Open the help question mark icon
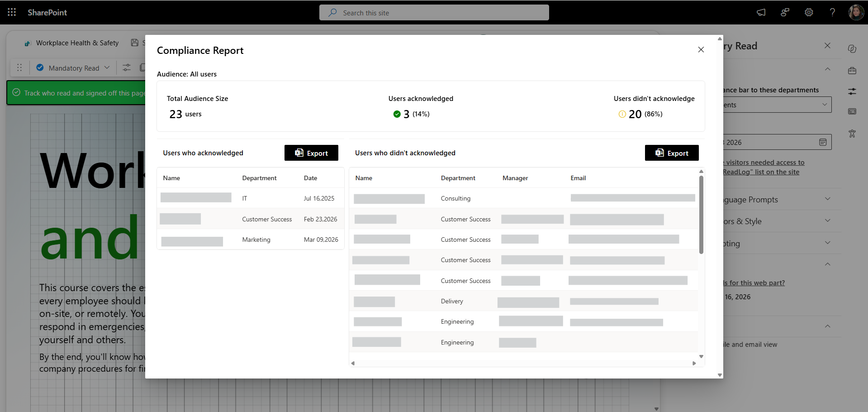The width and height of the screenshot is (868, 412). [832, 12]
